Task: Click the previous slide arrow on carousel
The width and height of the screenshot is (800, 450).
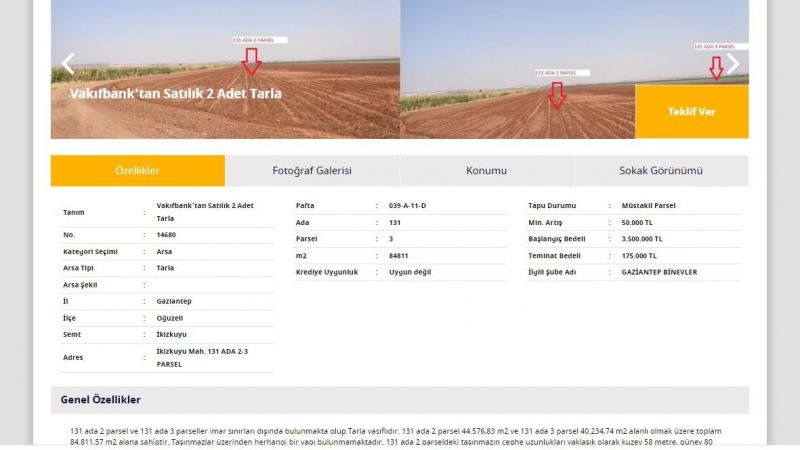Action: pos(68,65)
